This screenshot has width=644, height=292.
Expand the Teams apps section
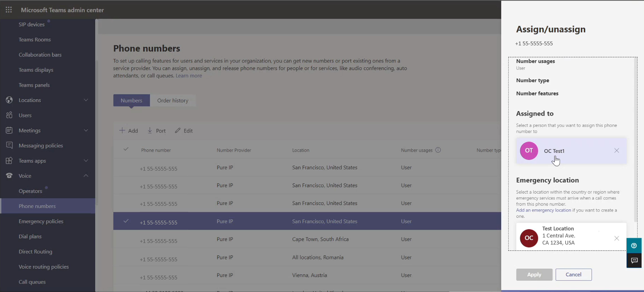point(86,160)
